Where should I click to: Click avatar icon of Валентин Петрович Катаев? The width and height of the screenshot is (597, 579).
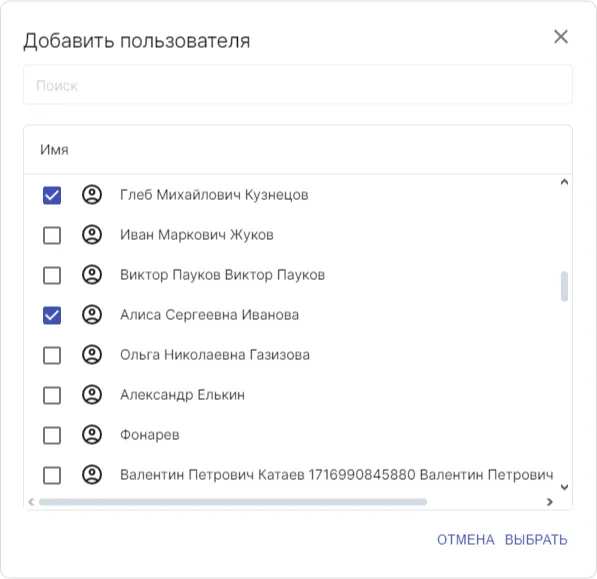tap(92, 474)
